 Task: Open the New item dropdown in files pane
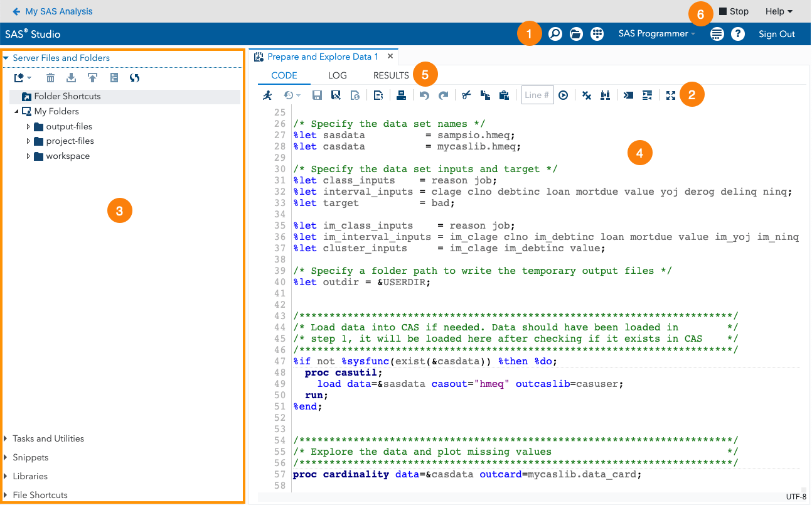pyautogui.click(x=23, y=78)
